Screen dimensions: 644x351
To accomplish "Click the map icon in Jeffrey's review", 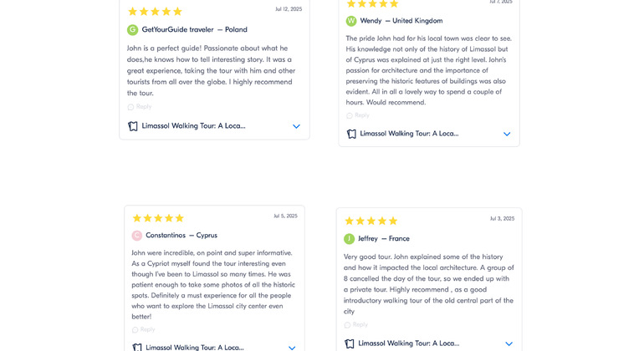I will (350, 343).
